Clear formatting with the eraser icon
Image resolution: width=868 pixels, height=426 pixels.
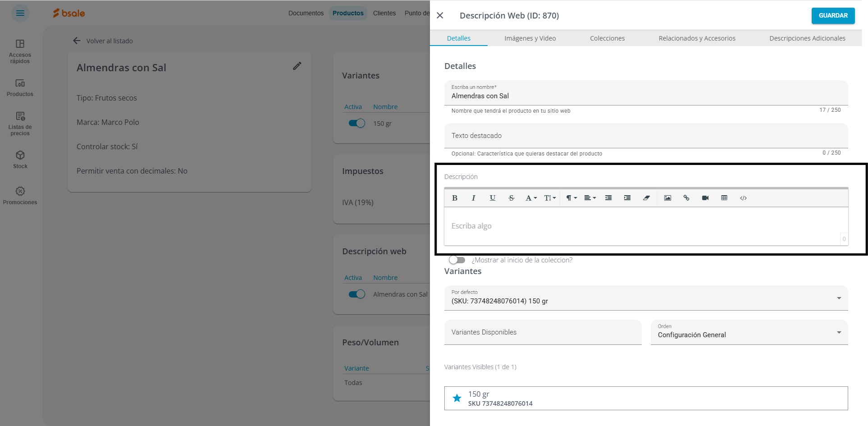pyautogui.click(x=646, y=198)
